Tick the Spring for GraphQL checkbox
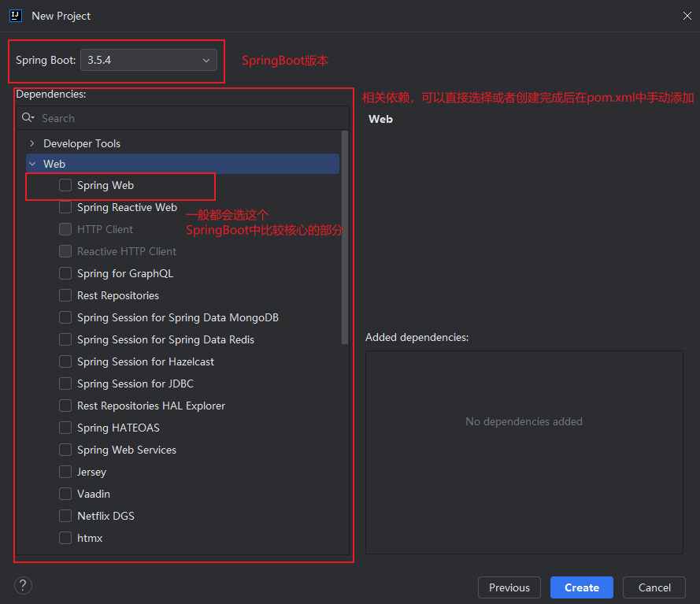This screenshot has height=604, width=700. coord(65,273)
